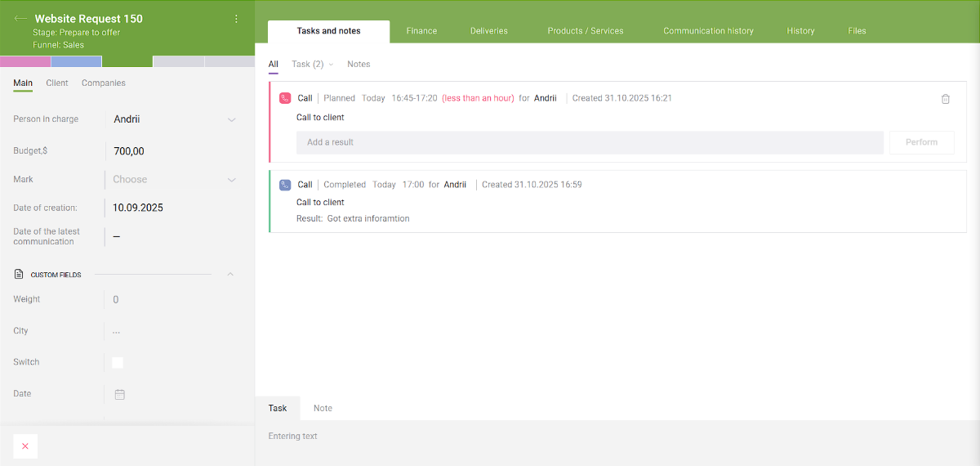The width and height of the screenshot is (980, 466).
Task: Select the Client subtab
Action: [x=57, y=83]
